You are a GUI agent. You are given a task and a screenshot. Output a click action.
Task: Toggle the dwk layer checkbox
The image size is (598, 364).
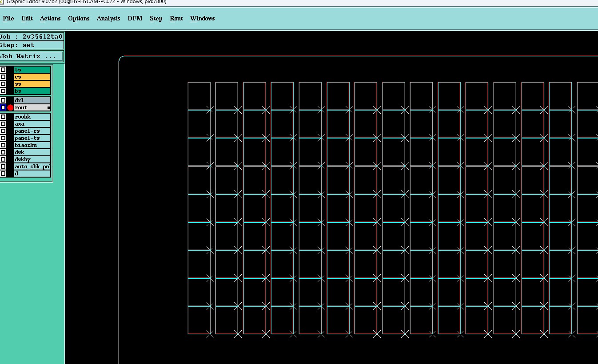tap(3, 152)
